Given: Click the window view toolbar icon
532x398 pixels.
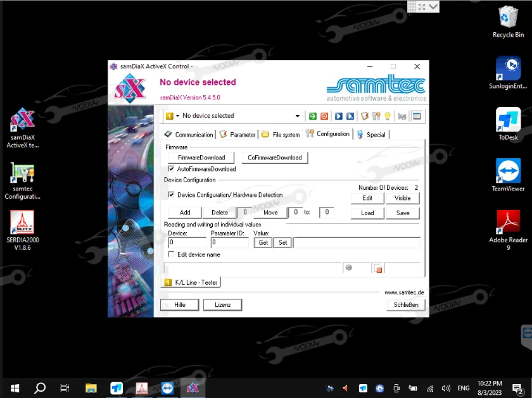Looking at the screenshot, I should (x=417, y=116).
